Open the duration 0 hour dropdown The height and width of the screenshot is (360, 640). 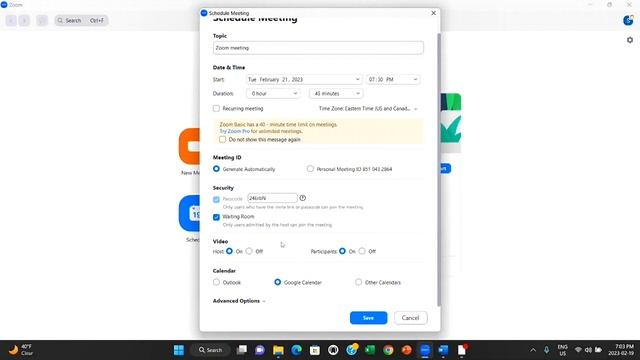(273, 93)
